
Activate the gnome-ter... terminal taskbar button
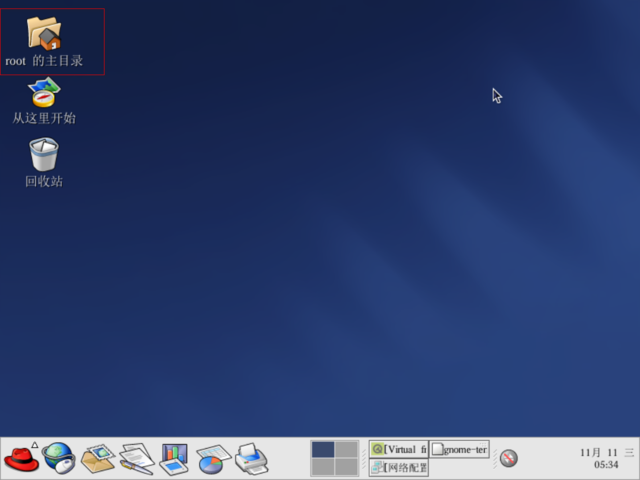coord(460,449)
